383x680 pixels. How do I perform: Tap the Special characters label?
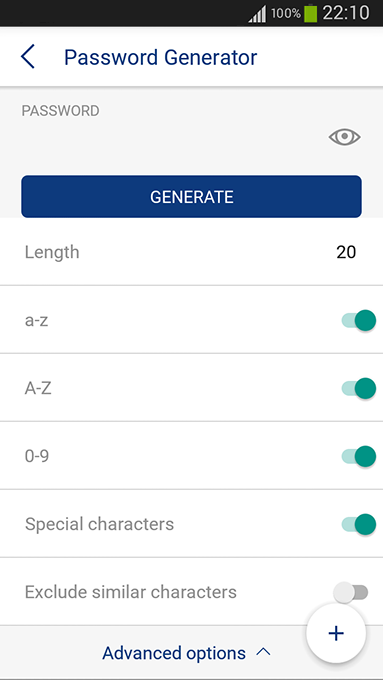click(x=99, y=524)
